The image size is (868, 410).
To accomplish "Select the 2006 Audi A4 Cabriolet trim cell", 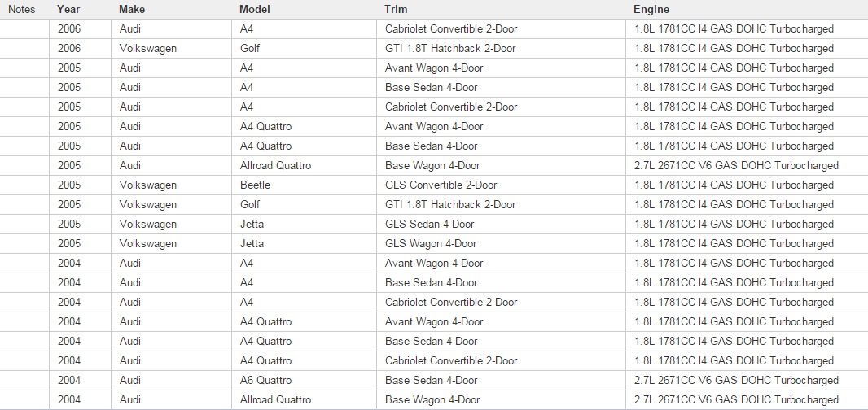I will pyautogui.click(x=451, y=28).
